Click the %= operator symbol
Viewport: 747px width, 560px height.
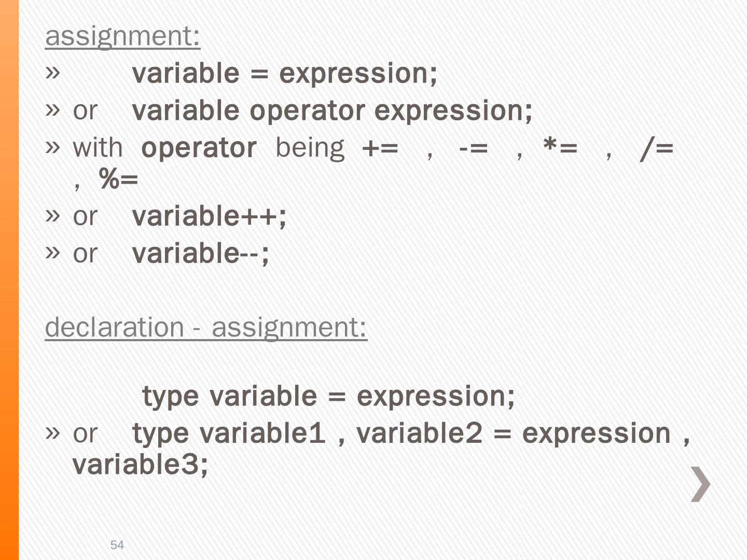[x=119, y=180]
